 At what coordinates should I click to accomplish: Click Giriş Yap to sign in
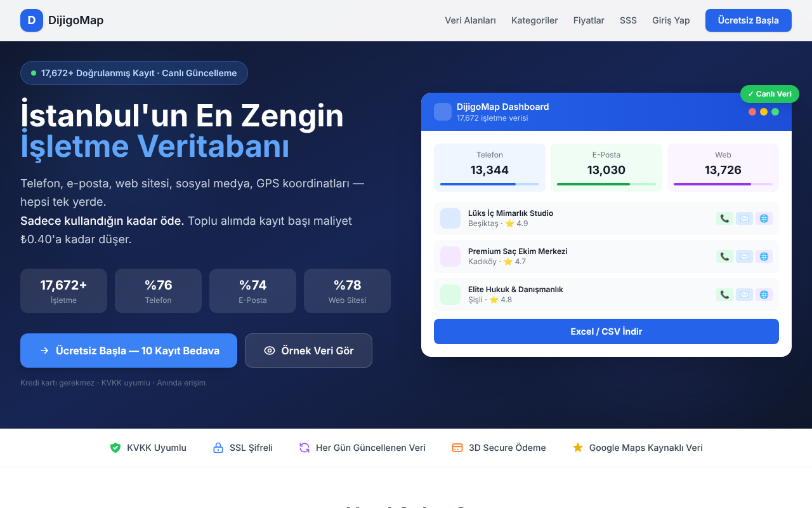[x=671, y=20]
